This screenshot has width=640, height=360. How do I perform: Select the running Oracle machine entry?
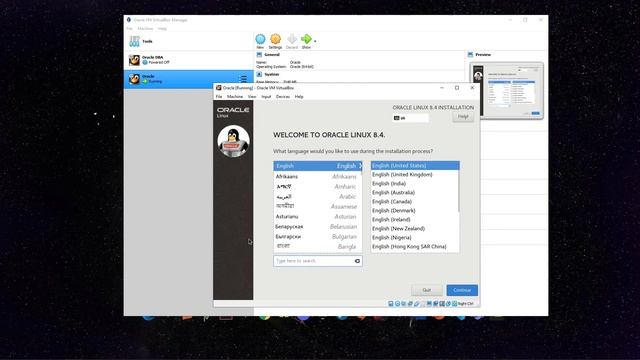point(189,79)
